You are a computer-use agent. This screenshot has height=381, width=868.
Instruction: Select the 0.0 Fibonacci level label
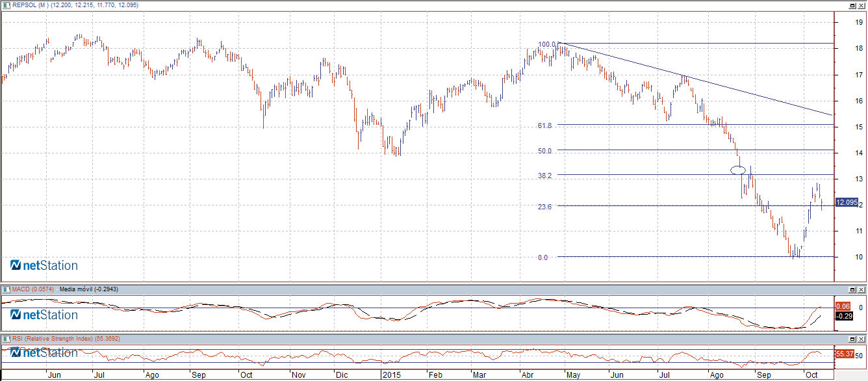pos(542,257)
